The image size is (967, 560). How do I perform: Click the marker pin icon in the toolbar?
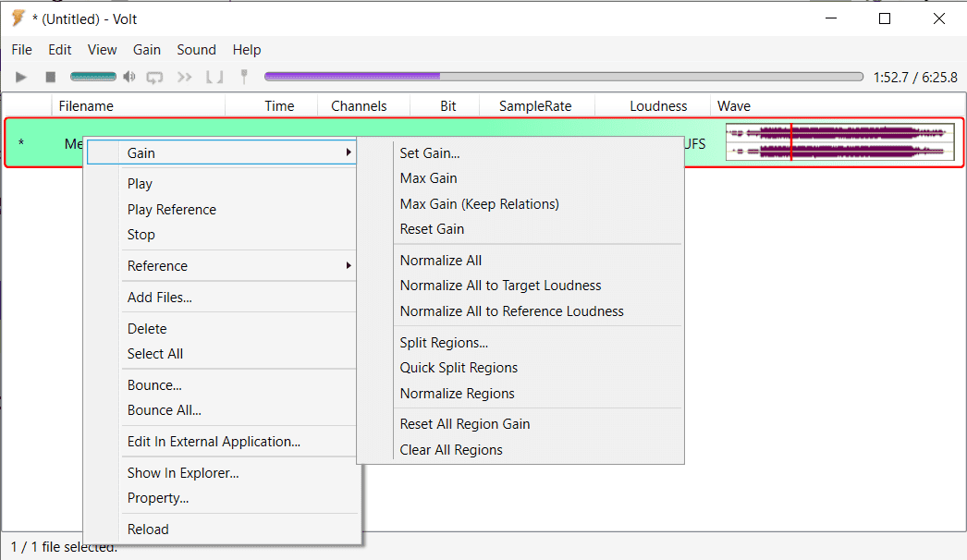244,78
